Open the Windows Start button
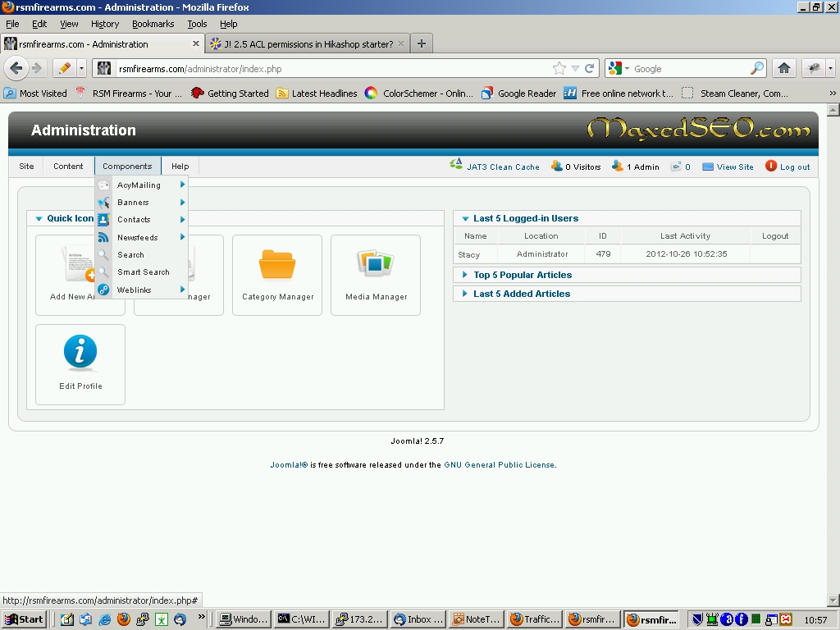This screenshot has height=630, width=840. pos(24,619)
